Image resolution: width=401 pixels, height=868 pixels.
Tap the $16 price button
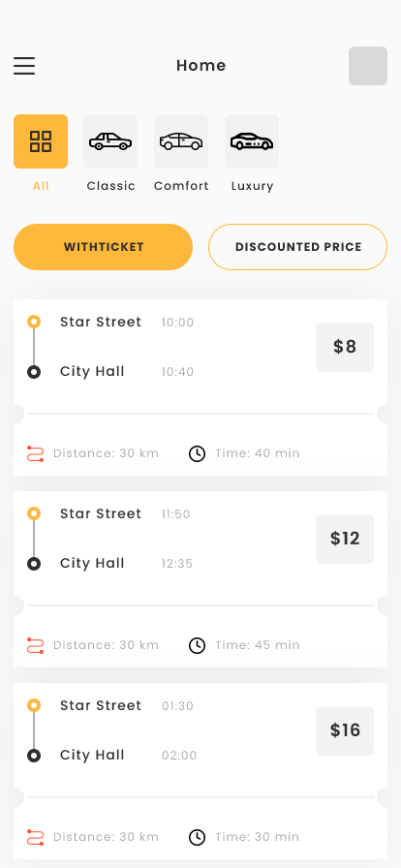point(345,730)
